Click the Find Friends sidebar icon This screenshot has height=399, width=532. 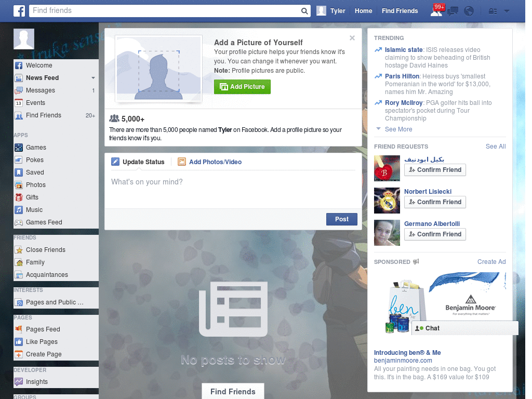click(x=19, y=115)
